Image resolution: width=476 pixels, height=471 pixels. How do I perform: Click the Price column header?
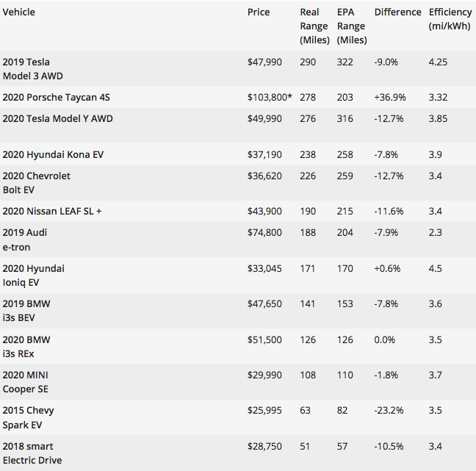coord(259,12)
